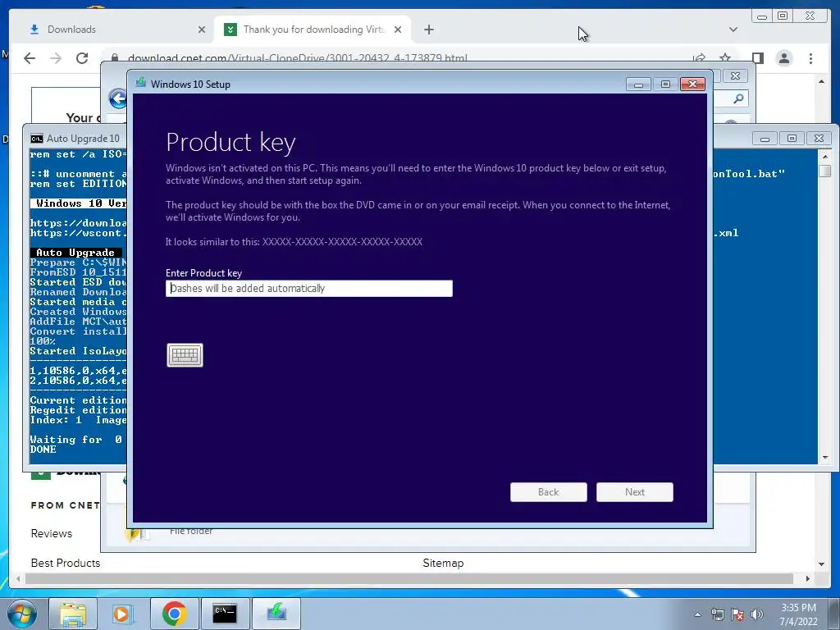840x630 pixels.
Task: Open Windows Explorer from taskbar
Action: (73, 614)
